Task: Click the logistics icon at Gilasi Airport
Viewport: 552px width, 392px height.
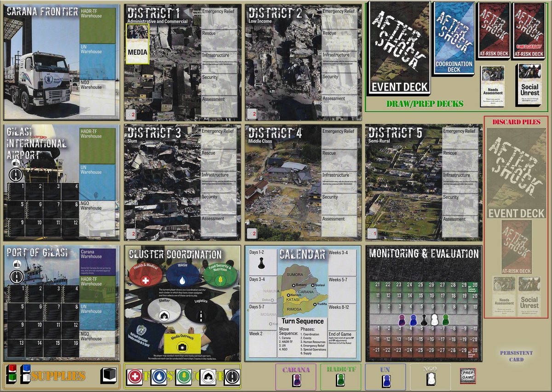Action: pyautogui.click(x=16, y=175)
